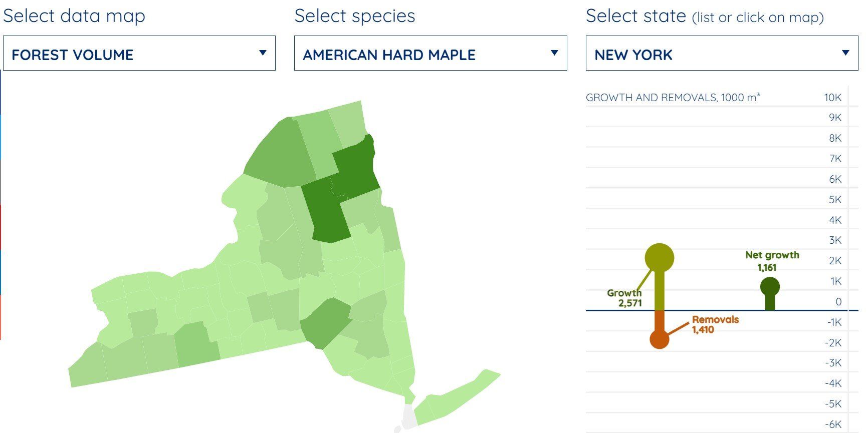Select the Removals 1,410 label
Viewport: 868px width, 433px height.
[x=715, y=324]
